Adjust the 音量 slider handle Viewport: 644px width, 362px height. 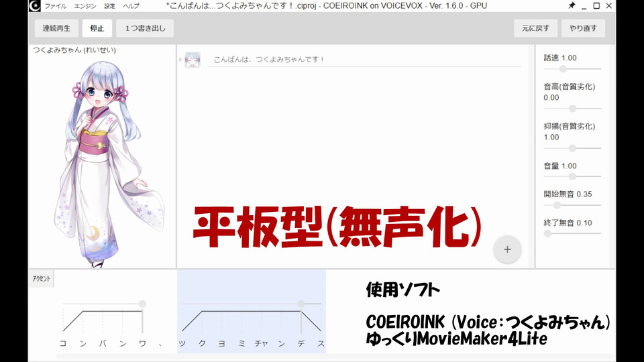coord(572,176)
